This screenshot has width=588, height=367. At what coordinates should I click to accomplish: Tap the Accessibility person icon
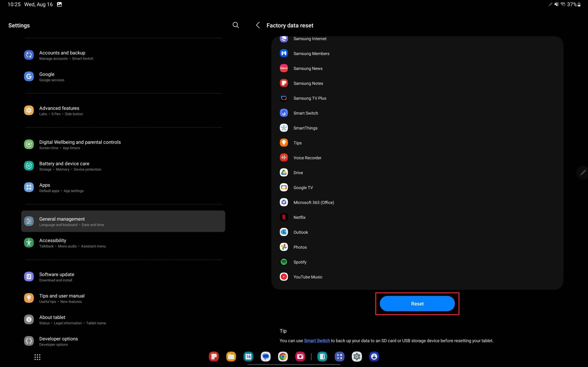pos(29,243)
